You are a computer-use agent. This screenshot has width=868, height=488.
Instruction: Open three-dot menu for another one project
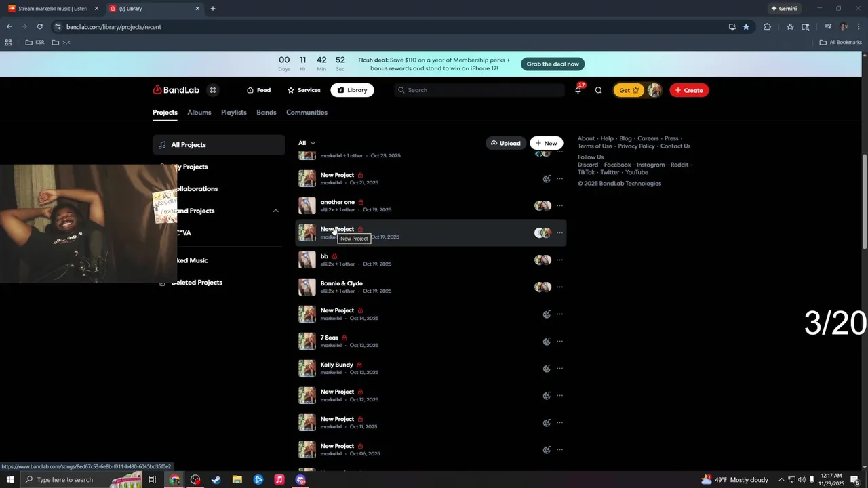(559, 205)
